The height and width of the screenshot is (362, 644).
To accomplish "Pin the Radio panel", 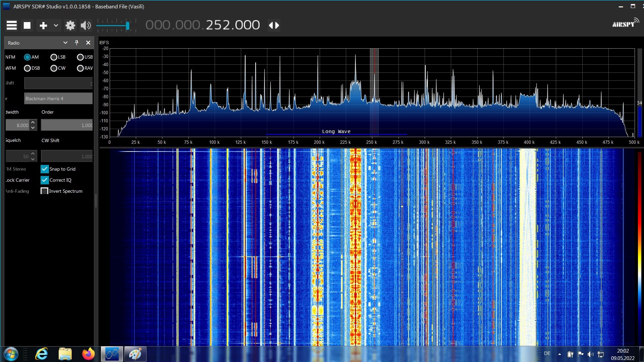I will tap(76, 43).
